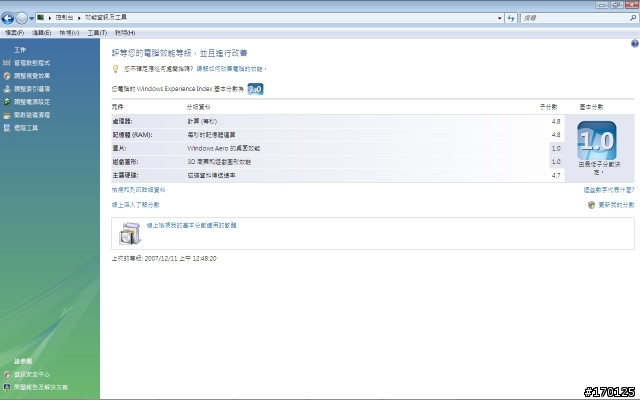Click the large 1.0 base score badge
640x400 pixels.
597,140
